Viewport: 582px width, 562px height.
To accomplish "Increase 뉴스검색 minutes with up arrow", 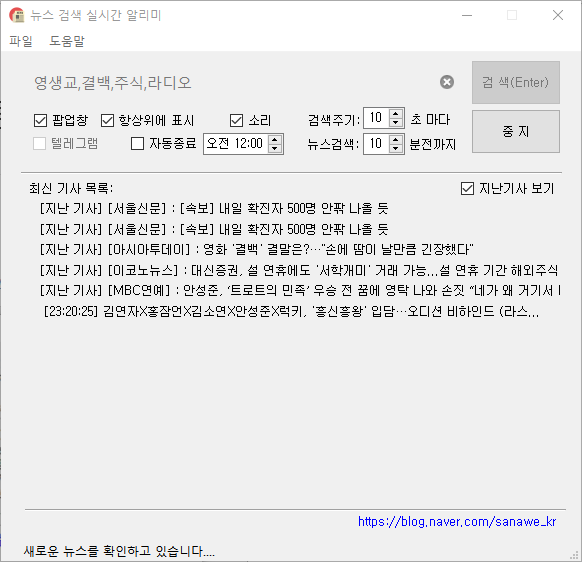I will click(396, 140).
